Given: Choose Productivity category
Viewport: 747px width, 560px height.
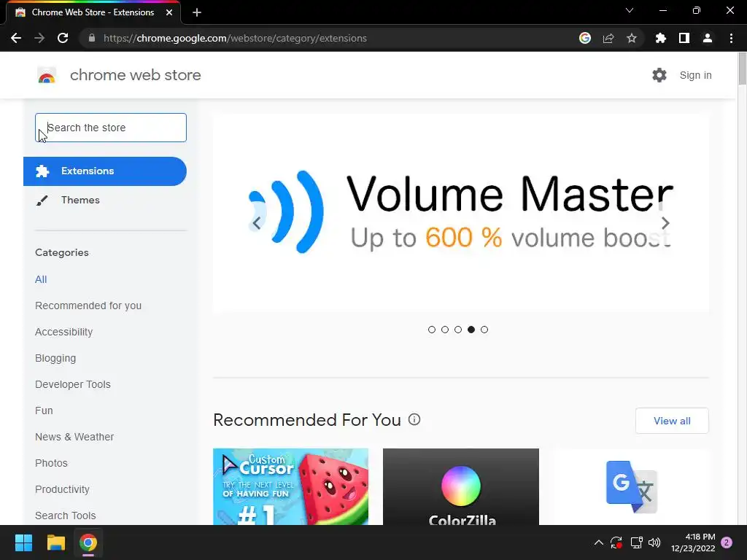Looking at the screenshot, I should [x=63, y=489].
